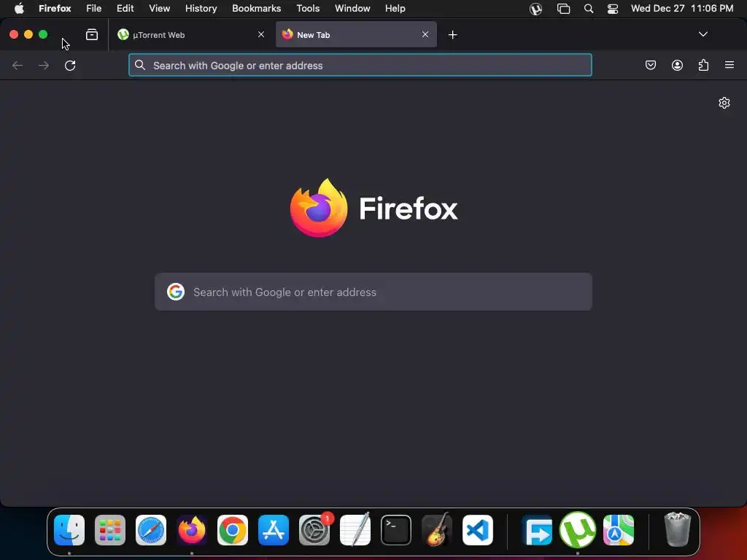Open the blue arrow app in Dock

537,530
